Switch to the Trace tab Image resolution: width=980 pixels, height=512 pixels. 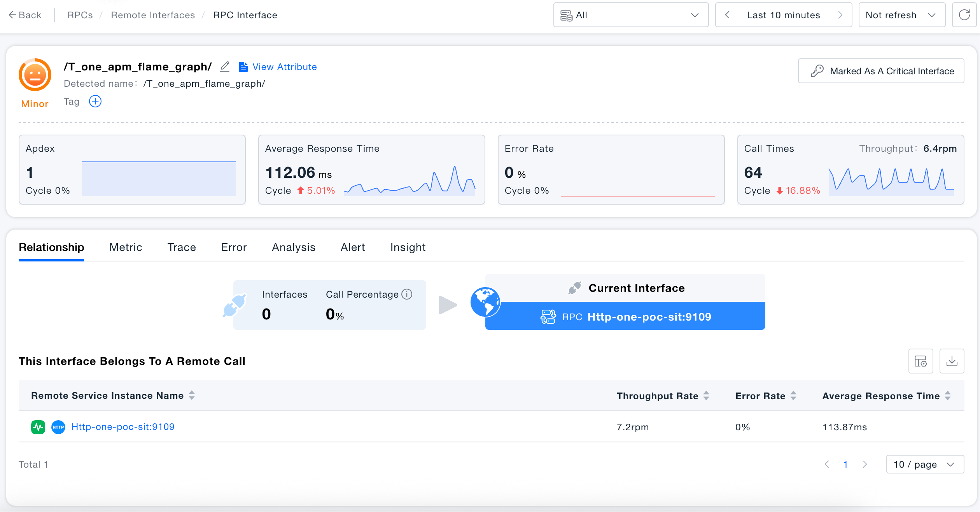tap(182, 247)
